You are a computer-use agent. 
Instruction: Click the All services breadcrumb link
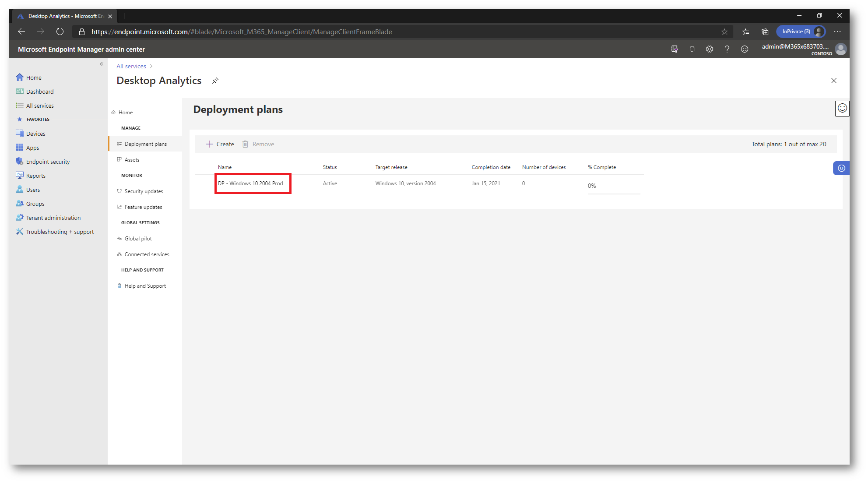[131, 66]
